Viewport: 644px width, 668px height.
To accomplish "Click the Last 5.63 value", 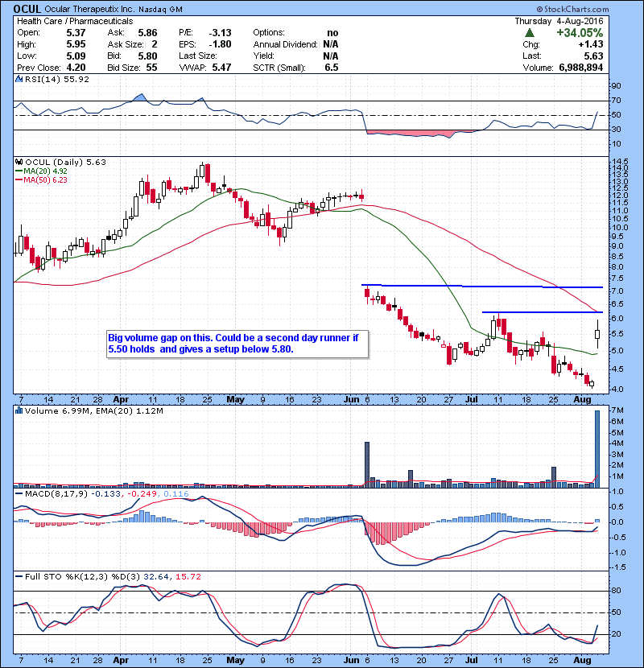I will (593, 56).
